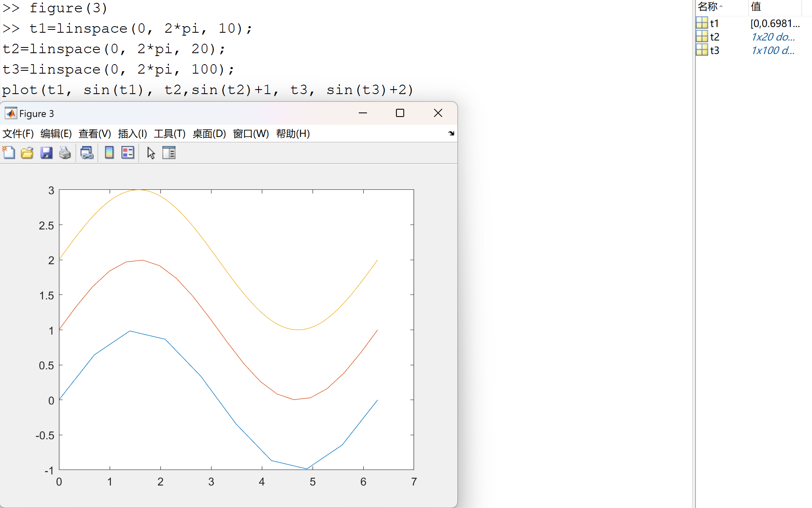Click y-axis tick label 2.5
The width and height of the screenshot is (812, 508).
click(x=46, y=225)
